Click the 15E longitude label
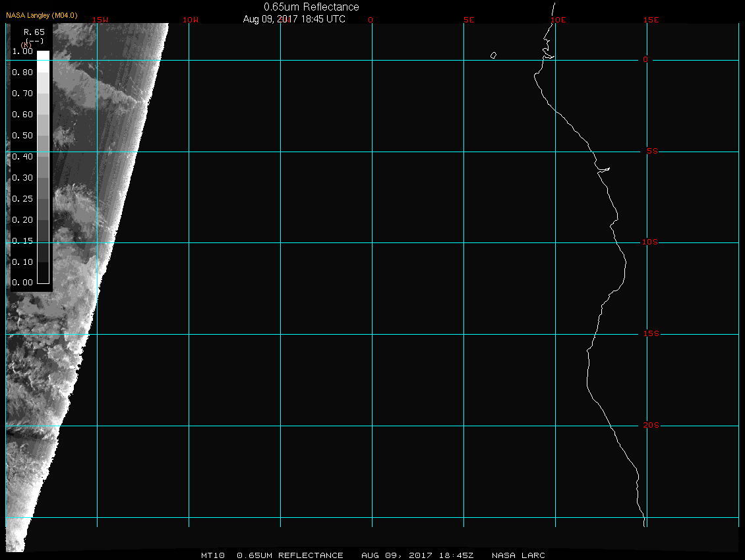Image resolution: width=745 pixels, height=560 pixels. click(651, 20)
